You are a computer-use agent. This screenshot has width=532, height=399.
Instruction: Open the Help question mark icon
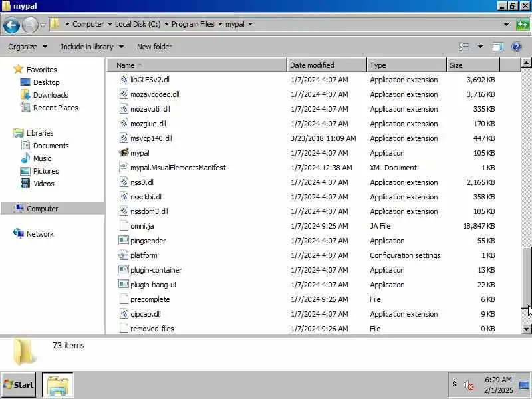click(x=517, y=47)
